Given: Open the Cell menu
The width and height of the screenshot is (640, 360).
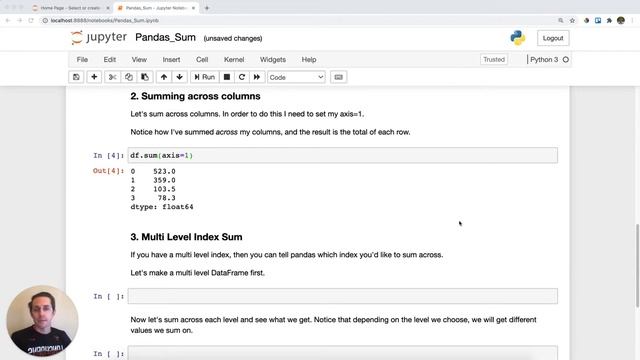Looking at the screenshot, I should (202, 60).
